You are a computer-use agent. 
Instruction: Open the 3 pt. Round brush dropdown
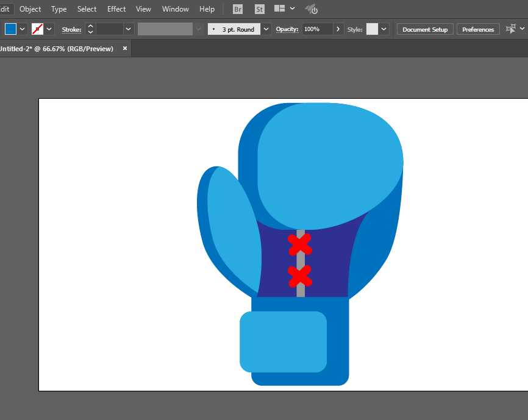click(266, 29)
